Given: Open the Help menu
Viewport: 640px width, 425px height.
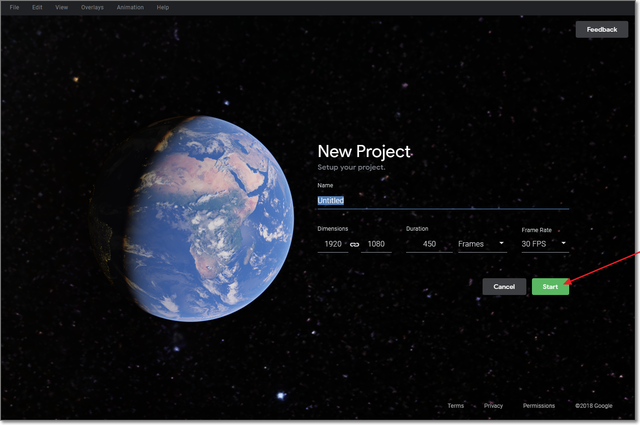Looking at the screenshot, I should pyautogui.click(x=163, y=7).
